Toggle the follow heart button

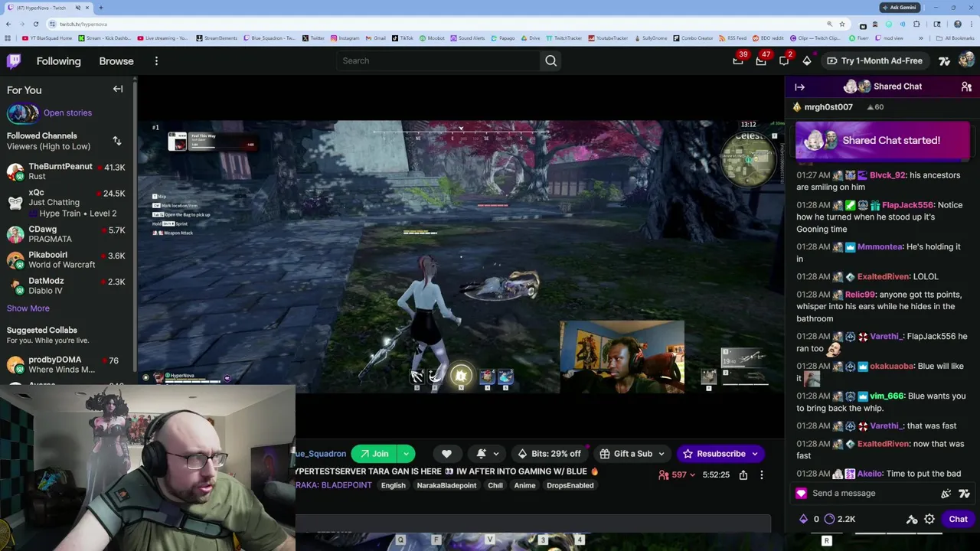coord(446,454)
